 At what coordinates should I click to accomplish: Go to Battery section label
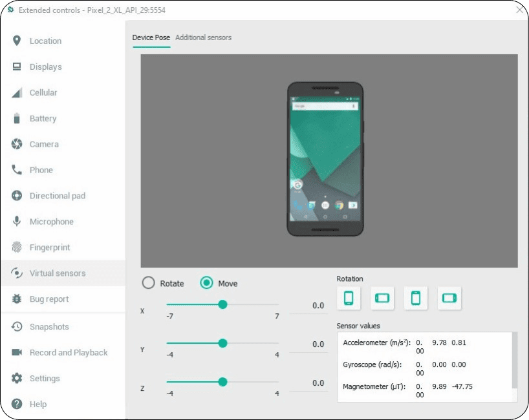(43, 118)
